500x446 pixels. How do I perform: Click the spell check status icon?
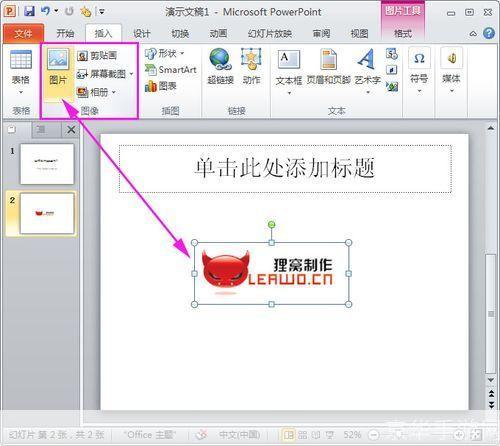[201, 435]
